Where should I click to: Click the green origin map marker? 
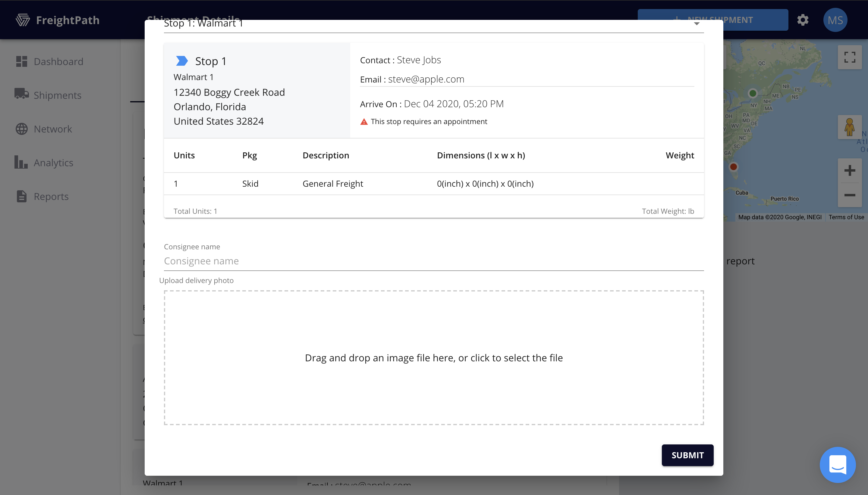pos(753,93)
